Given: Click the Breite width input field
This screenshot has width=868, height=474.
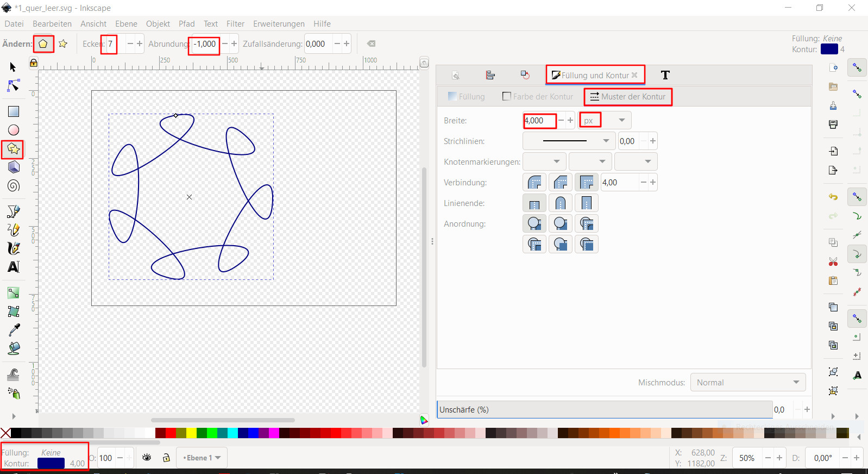Looking at the screenshot, I should tap(540, 120).
